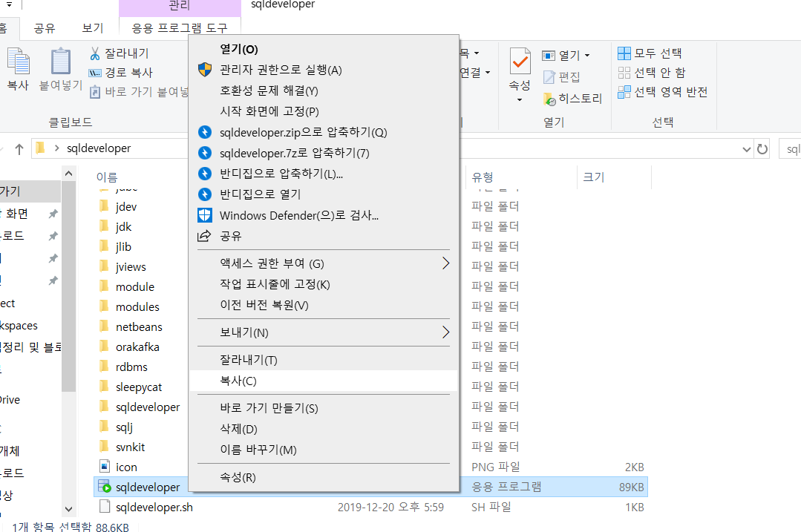
Task: Compress to sqldeveloper.7z via Bandizip
Action: point(324,153)
